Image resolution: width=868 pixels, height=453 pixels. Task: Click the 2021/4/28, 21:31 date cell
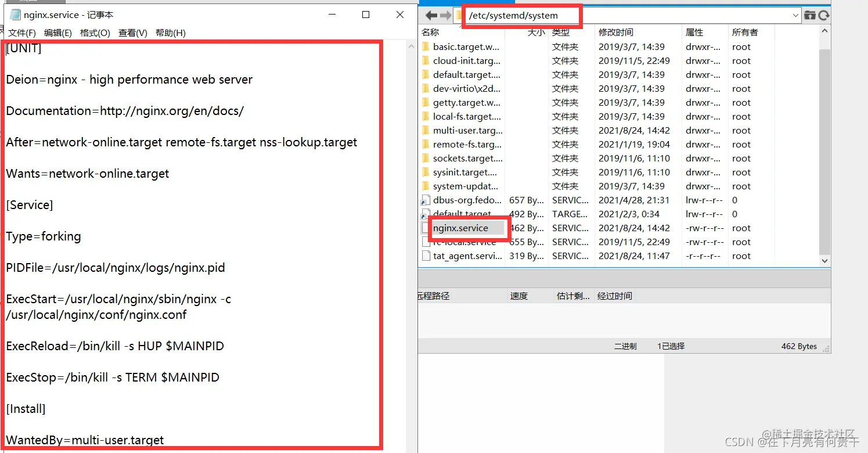[x=633, y=200]
